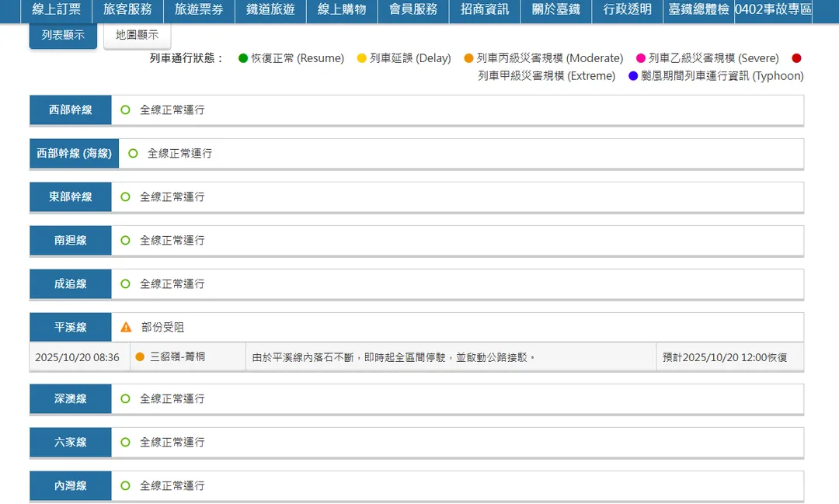Click the 深澳線 line header

tap(71, 398)
